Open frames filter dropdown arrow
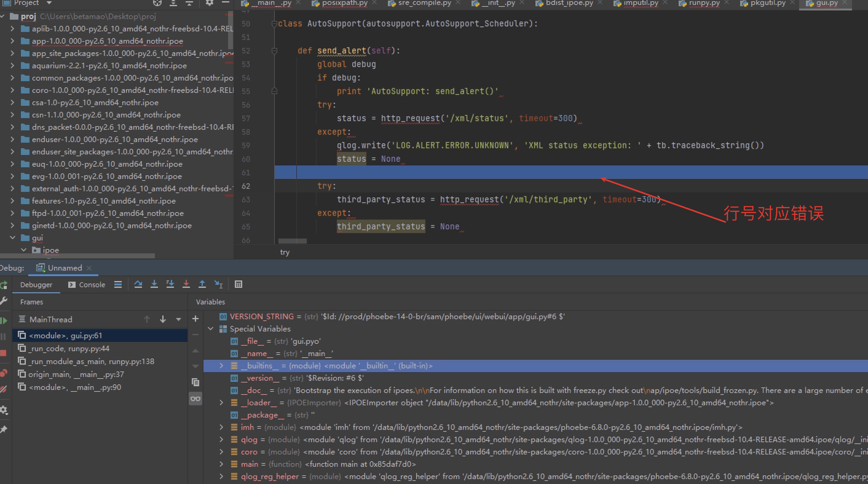The image size is (868, 484). [x=179, y=319]
